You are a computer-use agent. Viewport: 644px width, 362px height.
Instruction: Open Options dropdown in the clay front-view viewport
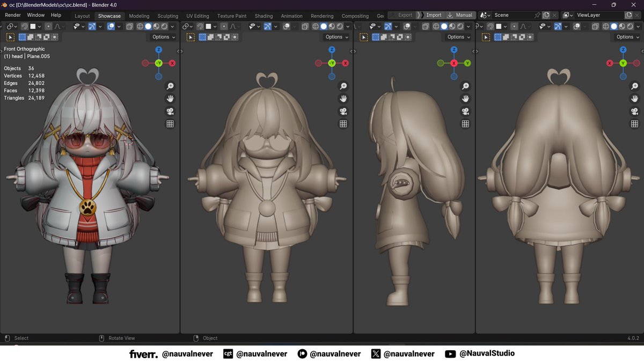(337, 37)
